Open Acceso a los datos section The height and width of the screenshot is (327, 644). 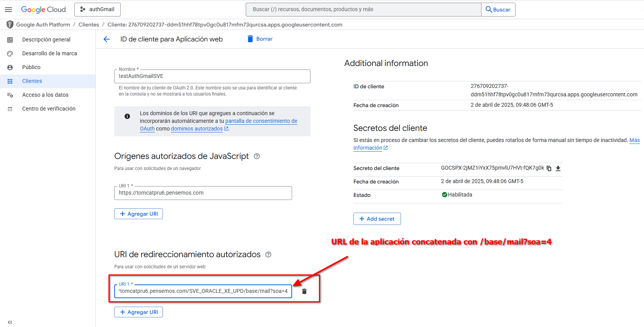(x=45, y=95)
